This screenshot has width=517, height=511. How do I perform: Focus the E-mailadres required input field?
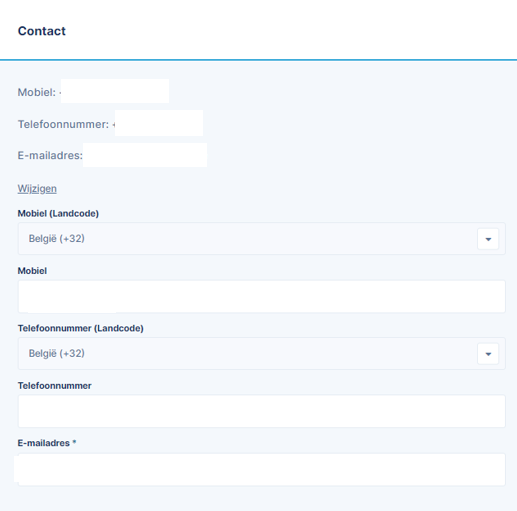click(x=262, y=469)
